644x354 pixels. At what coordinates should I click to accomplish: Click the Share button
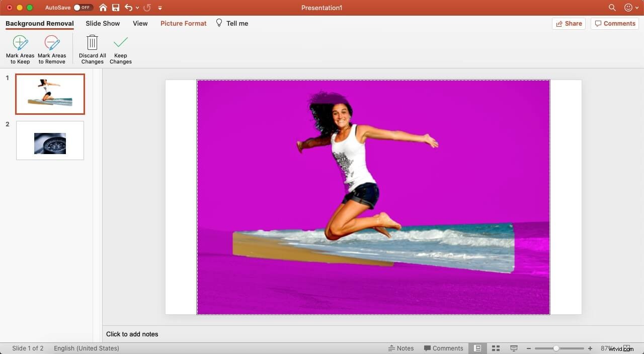point(569,23)
